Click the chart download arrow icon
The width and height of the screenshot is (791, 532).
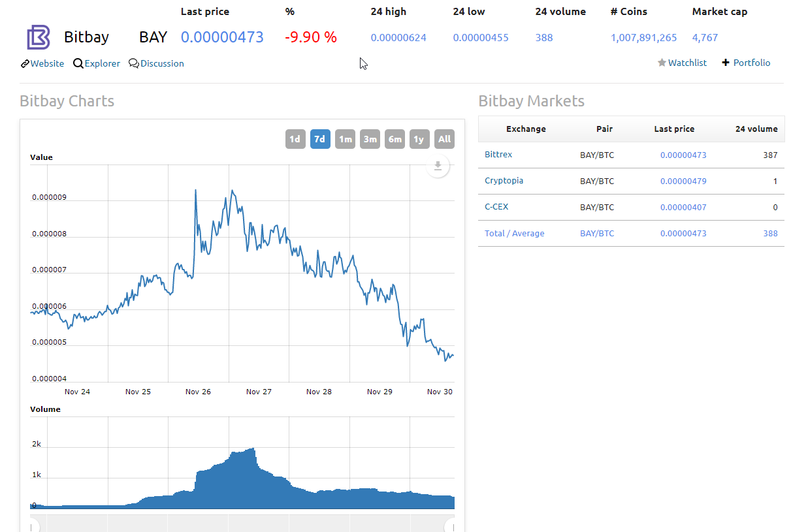[x=438, y=166]
